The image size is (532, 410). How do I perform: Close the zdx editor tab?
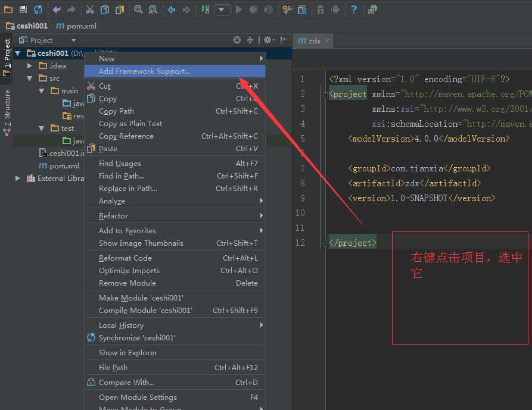(x=326, y=40)
